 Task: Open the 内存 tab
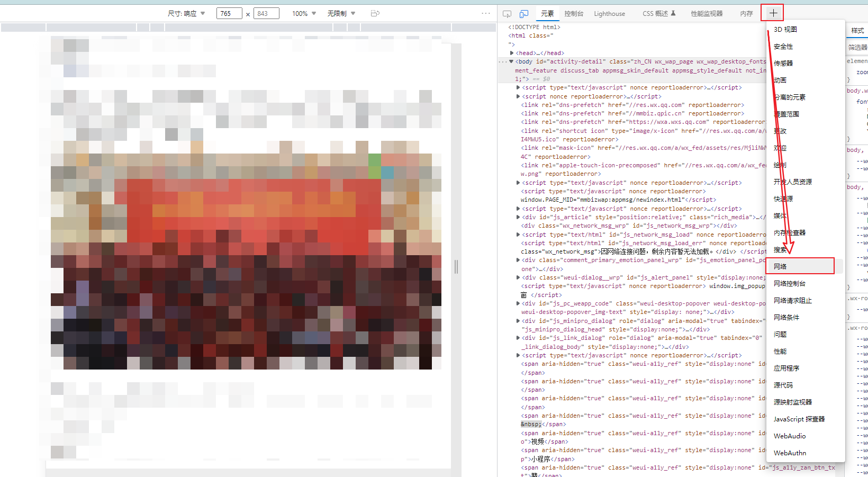746,14
